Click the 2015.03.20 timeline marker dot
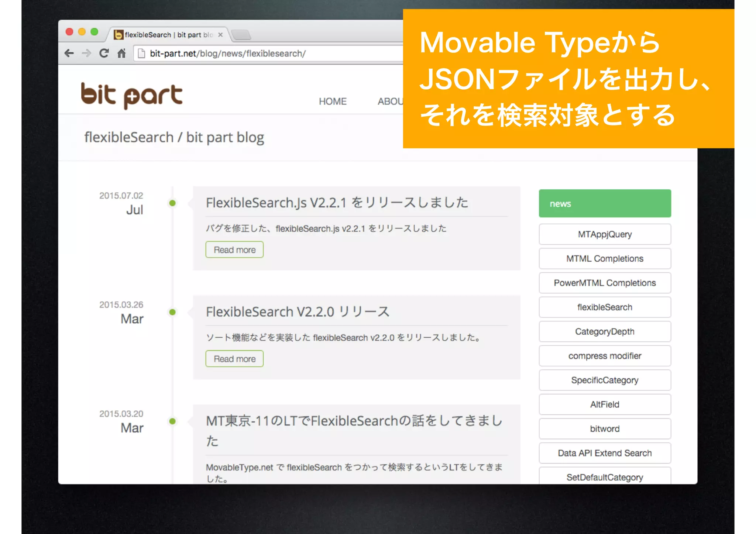Screen dimensions: 756x534 (x=172, y=421)
